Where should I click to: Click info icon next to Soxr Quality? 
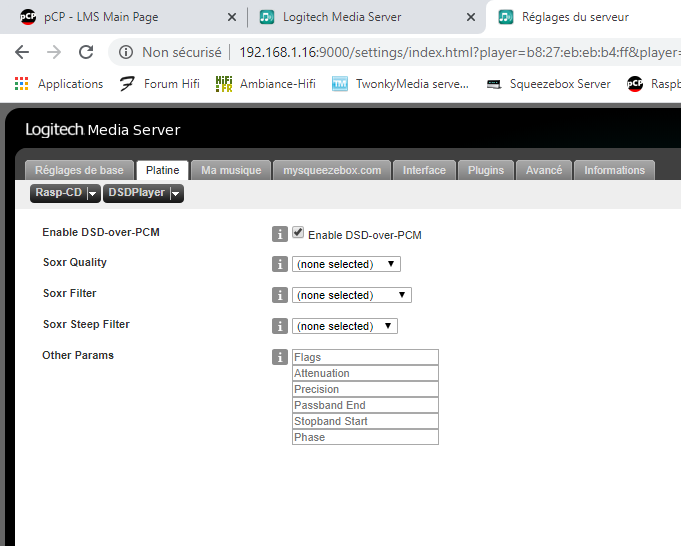coord(280,264)
